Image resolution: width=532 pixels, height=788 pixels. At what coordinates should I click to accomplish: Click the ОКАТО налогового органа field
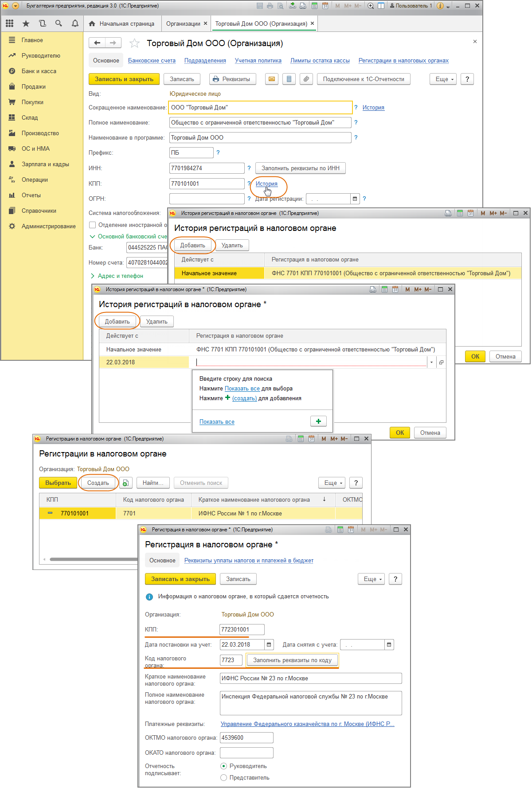[x=246, y=753]
